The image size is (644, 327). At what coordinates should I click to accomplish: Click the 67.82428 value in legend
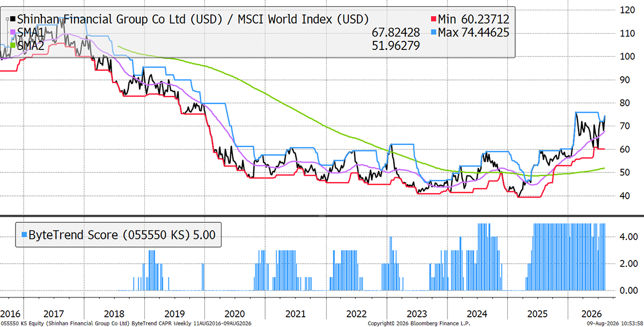point(396,33)
